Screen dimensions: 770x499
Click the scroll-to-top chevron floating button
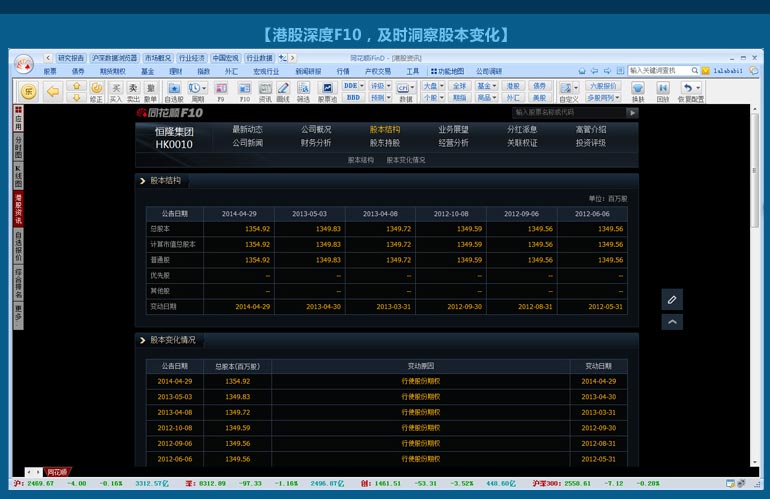(672, 322)
